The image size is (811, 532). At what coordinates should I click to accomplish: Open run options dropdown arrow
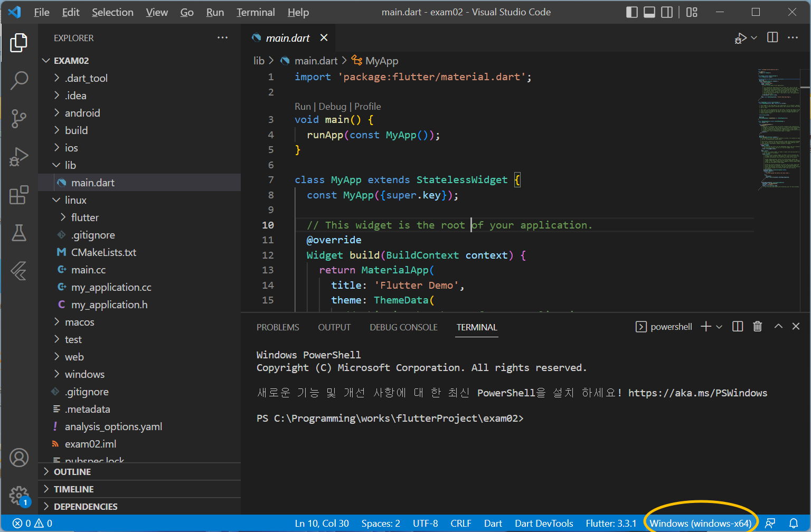click(754, 38)
